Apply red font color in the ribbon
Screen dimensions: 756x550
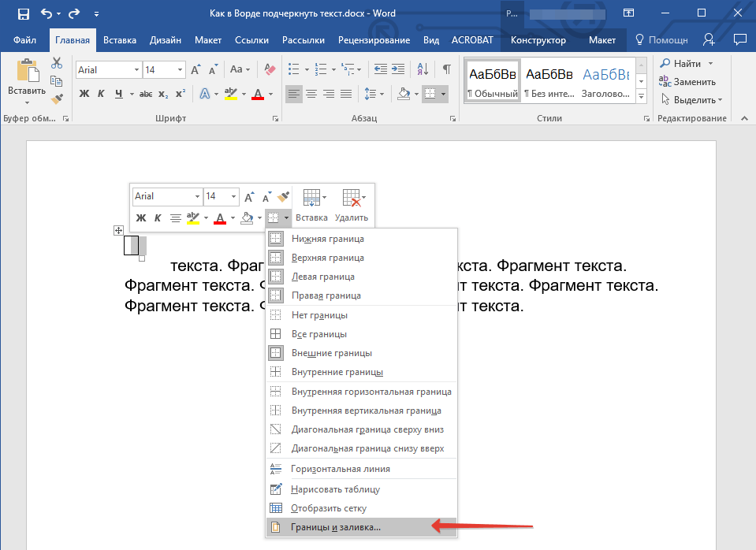pos(258,95)
